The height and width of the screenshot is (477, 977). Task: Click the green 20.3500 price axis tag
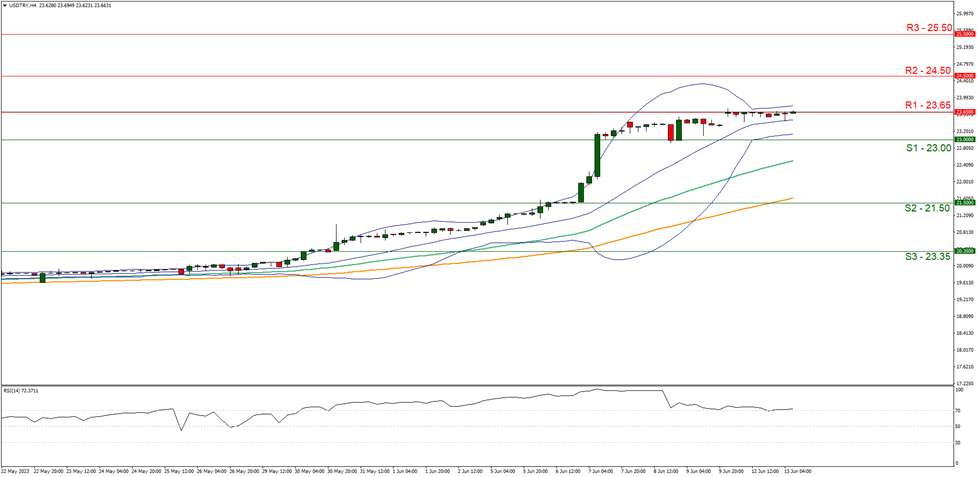point(964,251)
